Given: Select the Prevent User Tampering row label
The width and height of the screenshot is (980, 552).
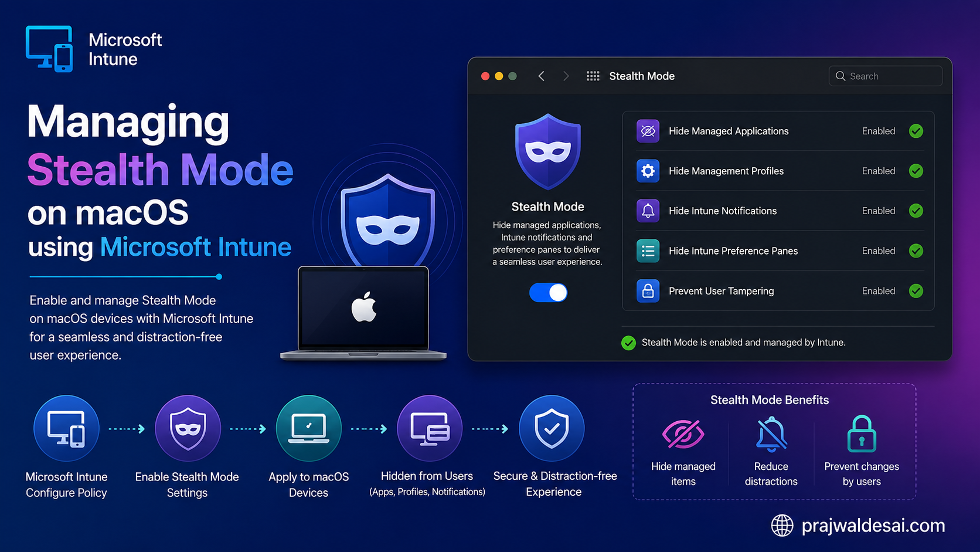Looking at the screenshot, I should point(722,291).
